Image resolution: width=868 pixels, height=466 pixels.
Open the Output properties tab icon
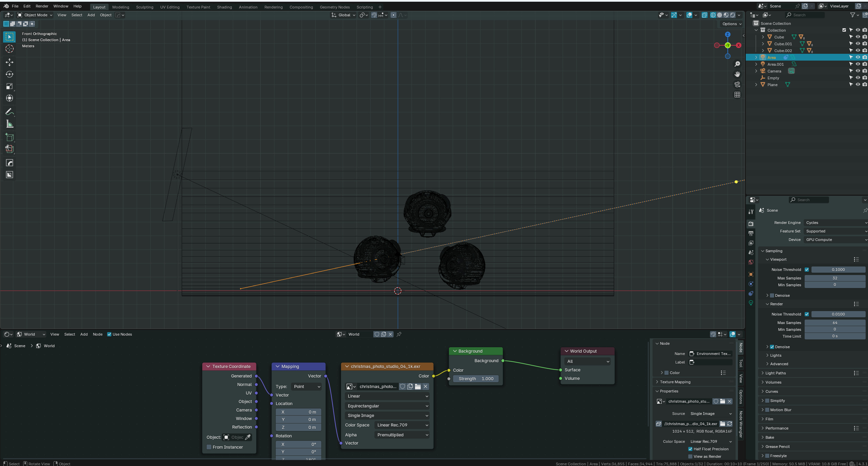(751, 234)
